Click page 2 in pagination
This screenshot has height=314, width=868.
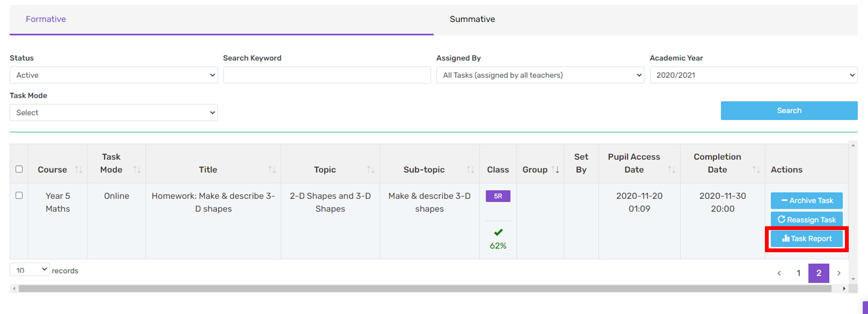point(818,273)
